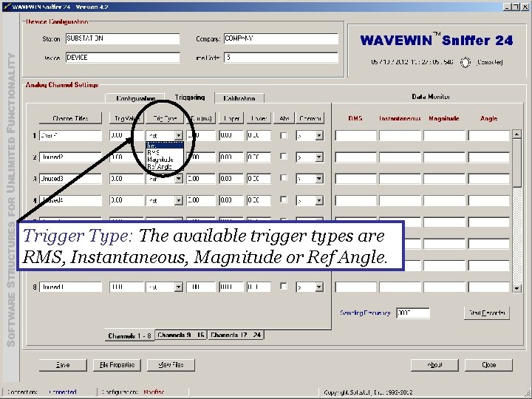
Task: Open the About dialog
Action: [434, 365]
